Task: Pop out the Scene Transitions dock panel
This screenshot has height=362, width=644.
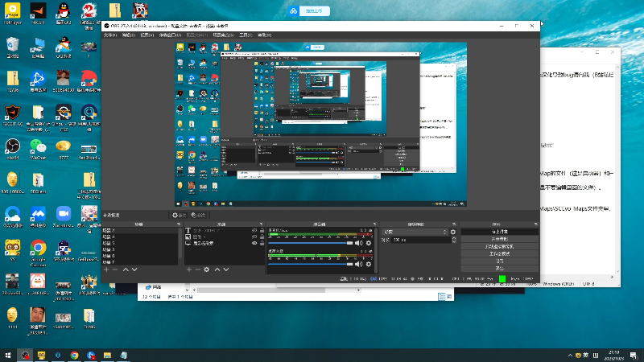Action: pos(454,224)
